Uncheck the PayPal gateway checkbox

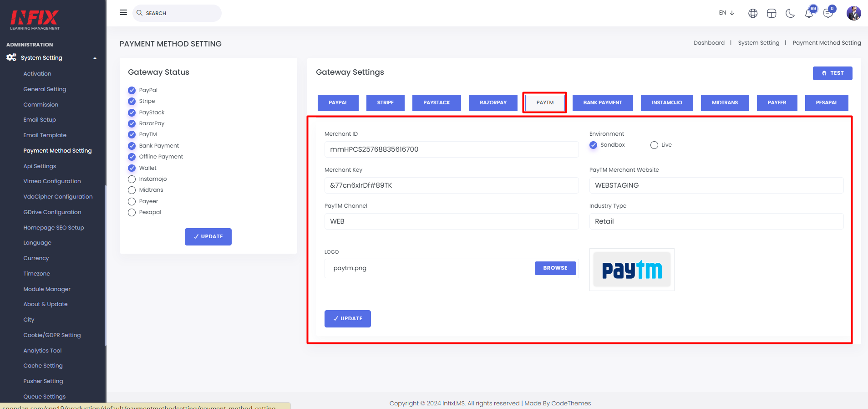(132, 90)
